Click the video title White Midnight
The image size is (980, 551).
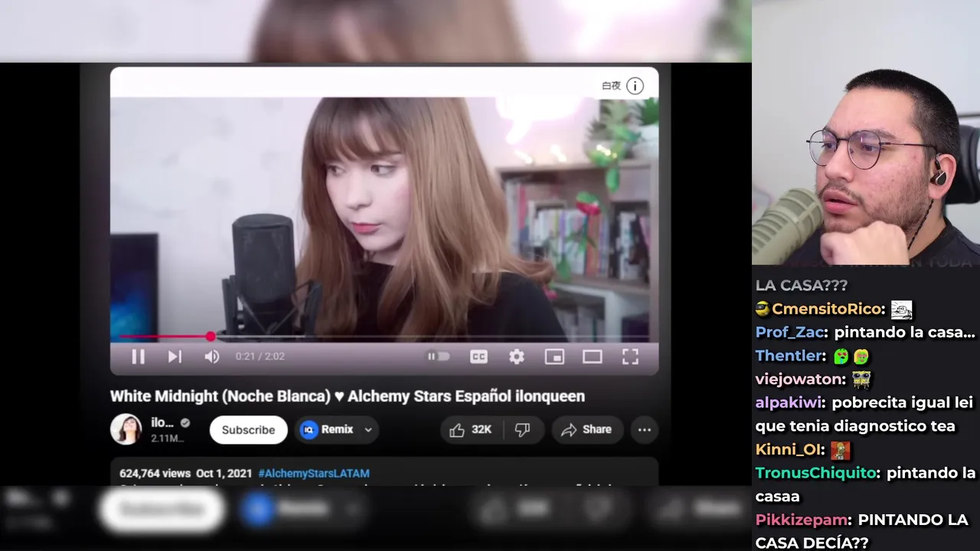coord(348,396)
